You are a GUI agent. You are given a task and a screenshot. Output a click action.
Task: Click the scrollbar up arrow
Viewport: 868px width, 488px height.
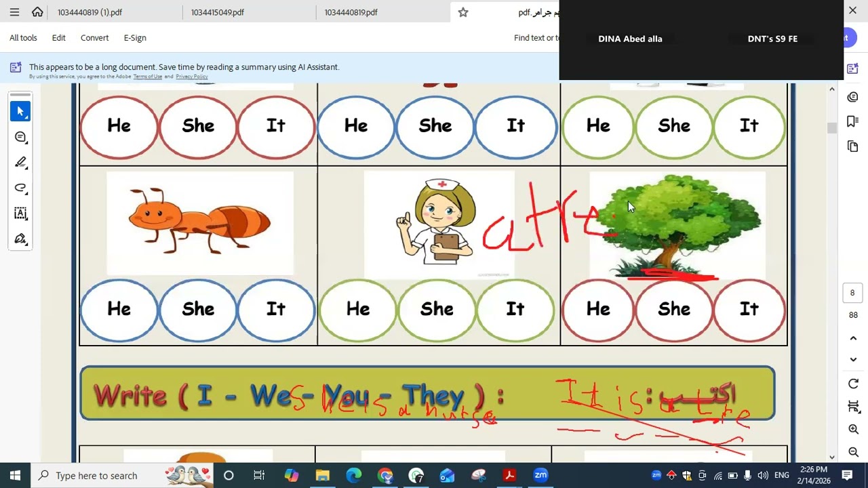point(832,89)
